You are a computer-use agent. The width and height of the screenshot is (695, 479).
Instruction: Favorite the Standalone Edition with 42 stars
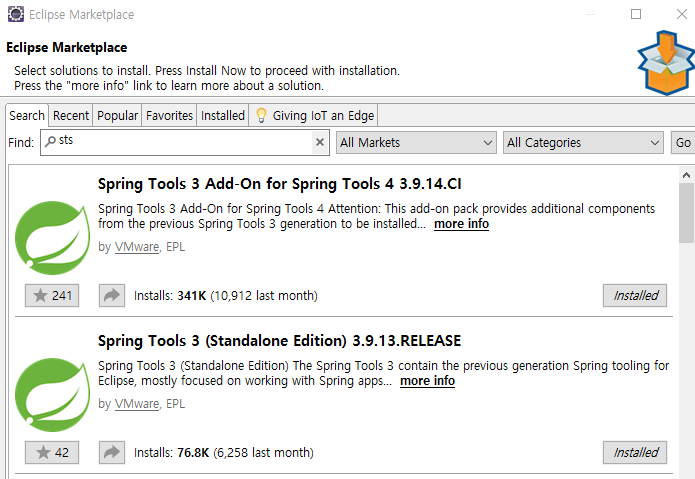click(52, 452)
